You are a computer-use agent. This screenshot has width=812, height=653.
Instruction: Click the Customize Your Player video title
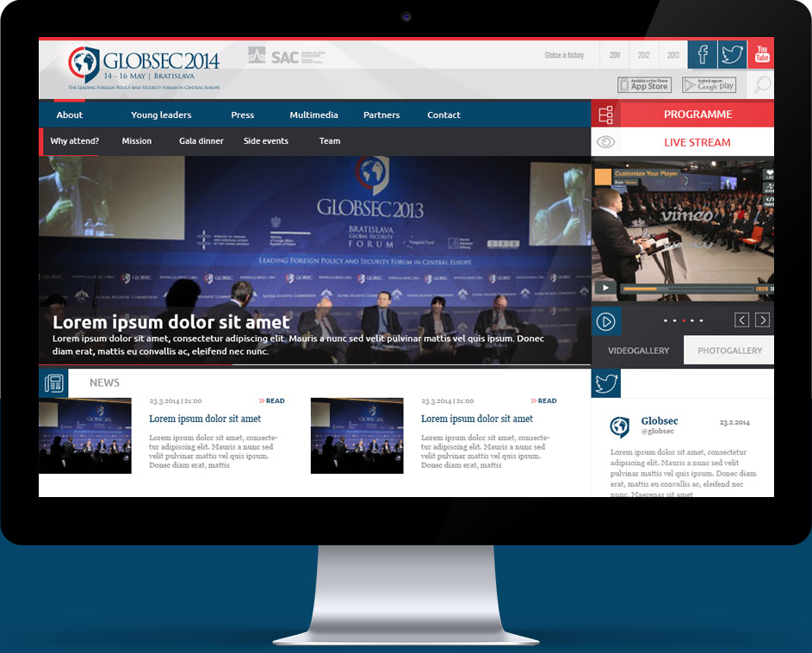pos(647,173)
